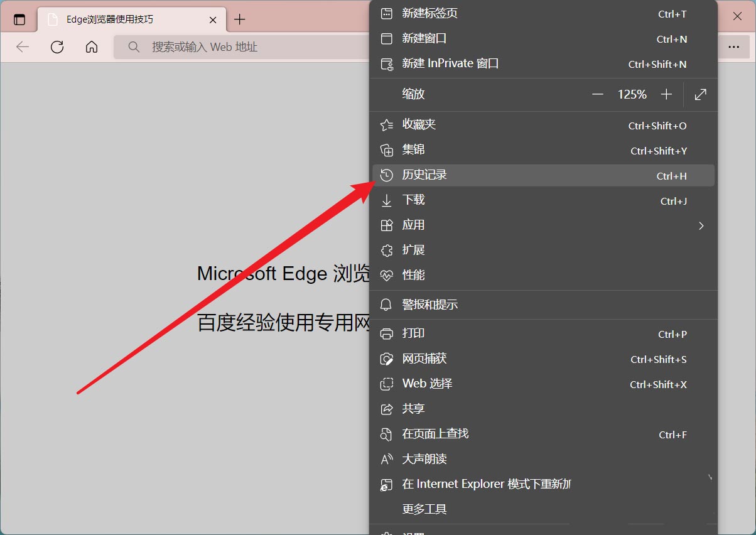The height and width of the screenshot is (535, 756).
Task: Enter full screen via the diagonal arrow icon
Action: pyautogui.click(x=700, y=94)
